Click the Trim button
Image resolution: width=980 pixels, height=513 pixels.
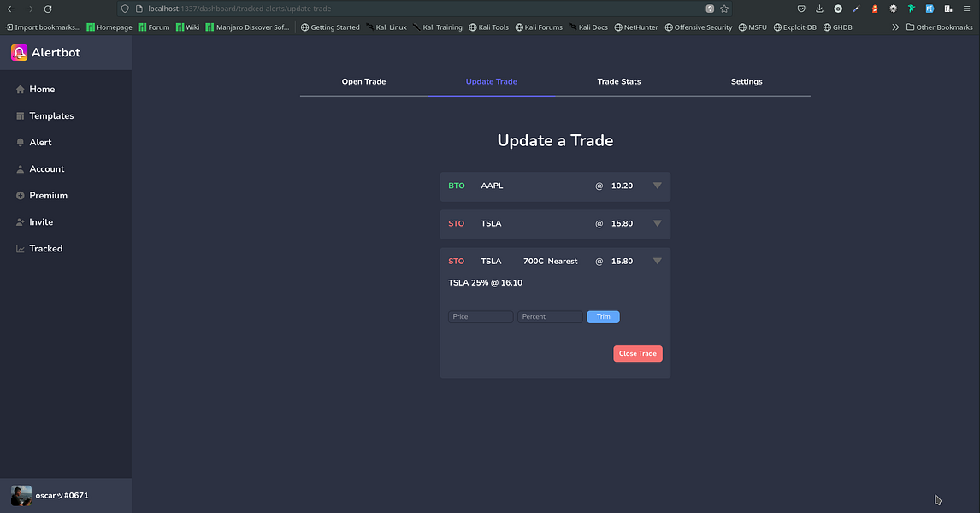pos(603,317)
